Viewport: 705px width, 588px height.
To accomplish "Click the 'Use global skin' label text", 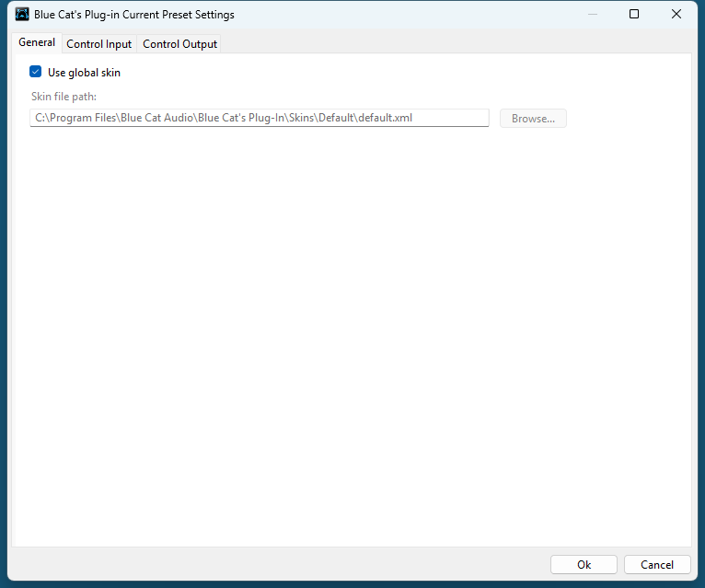I will click(x=84, y=73).
